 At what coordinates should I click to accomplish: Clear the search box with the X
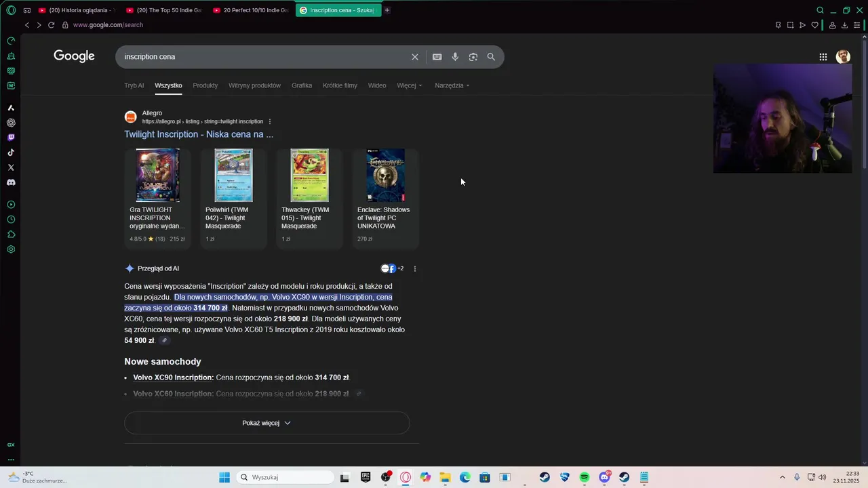click(415, 57)
